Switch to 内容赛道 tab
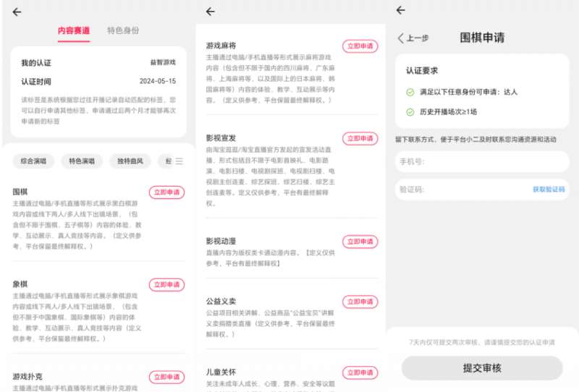The image size is (579, 392). (x=74, y=31)
